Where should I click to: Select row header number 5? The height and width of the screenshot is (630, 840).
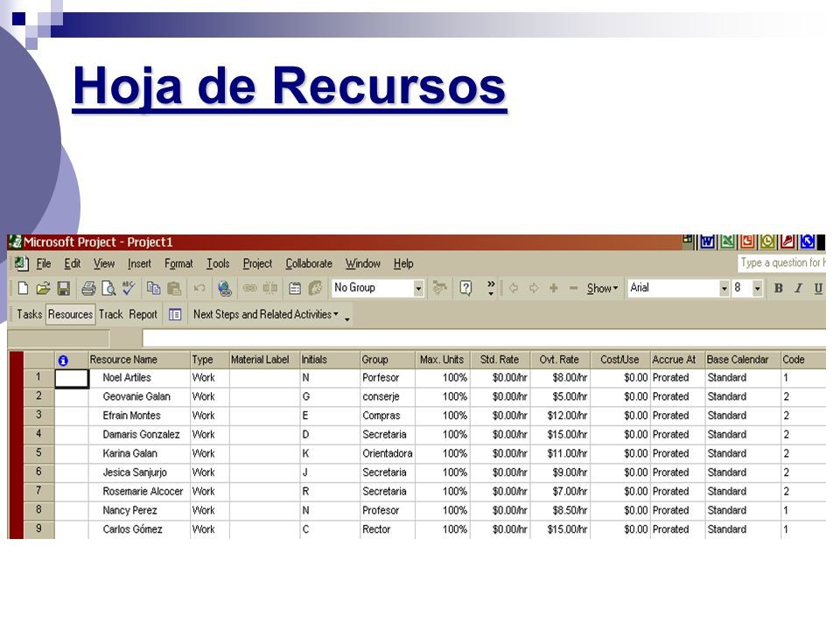coord(38,452)
